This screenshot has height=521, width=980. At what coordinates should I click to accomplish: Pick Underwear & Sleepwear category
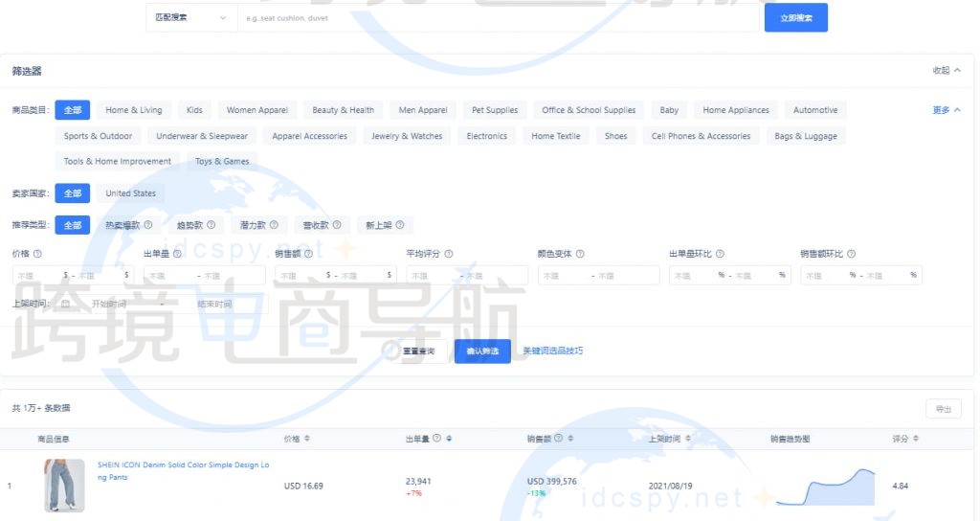point(202,136)
